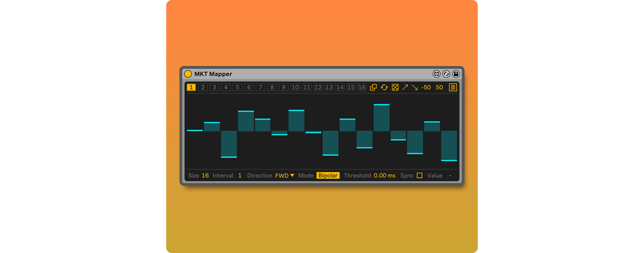Click the ascending ramp arrow icon
This screenshot has height=253, width=644.
click(405, 87)
